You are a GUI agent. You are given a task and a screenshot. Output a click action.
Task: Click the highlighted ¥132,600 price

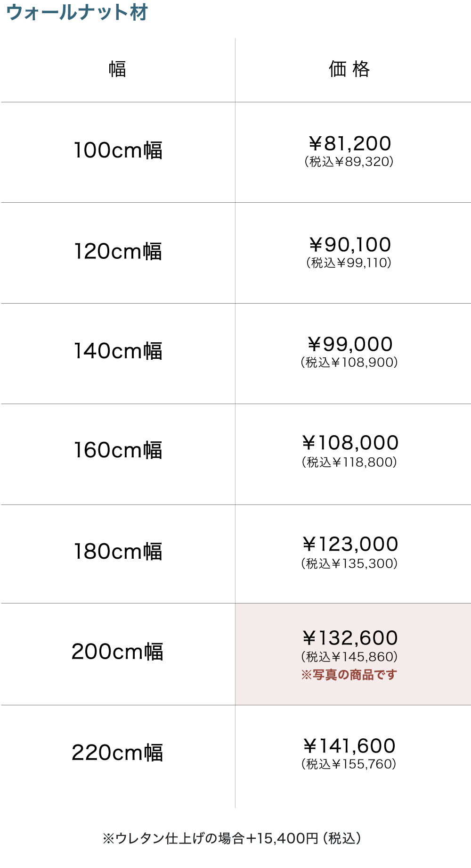(x=350, y=638)
